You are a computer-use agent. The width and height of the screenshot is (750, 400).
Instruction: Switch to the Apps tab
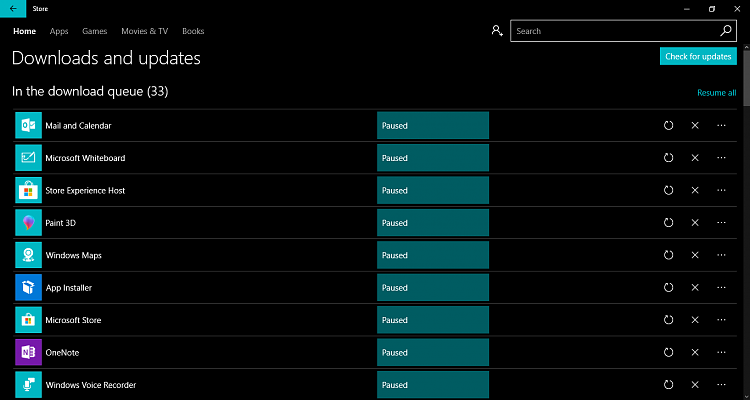tap(59, 31)
